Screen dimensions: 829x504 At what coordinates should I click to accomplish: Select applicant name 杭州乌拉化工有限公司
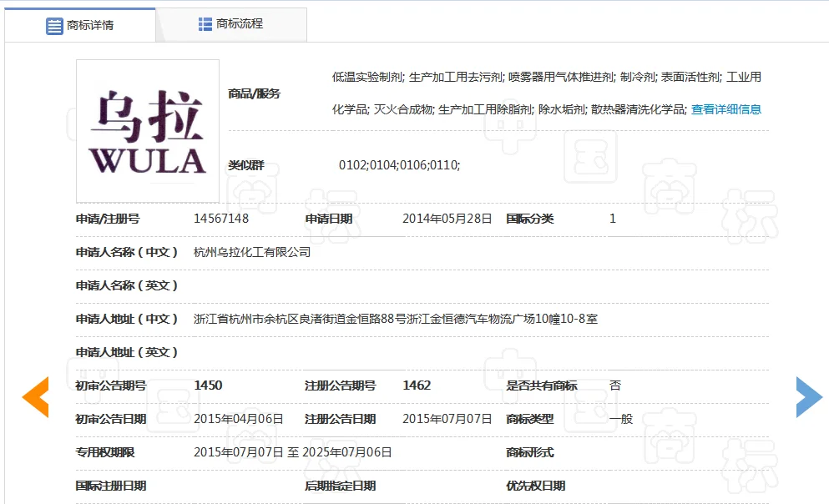[252, 253]
